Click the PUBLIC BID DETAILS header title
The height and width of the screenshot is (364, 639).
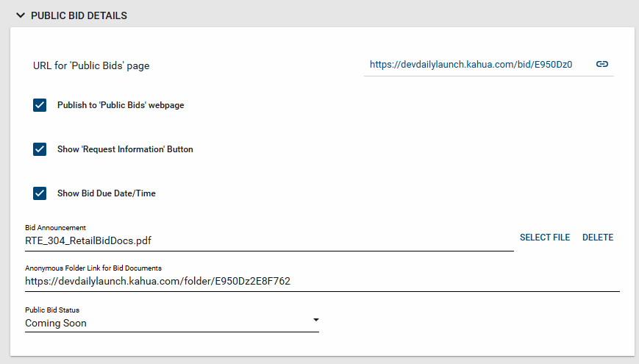click(79, 15)
